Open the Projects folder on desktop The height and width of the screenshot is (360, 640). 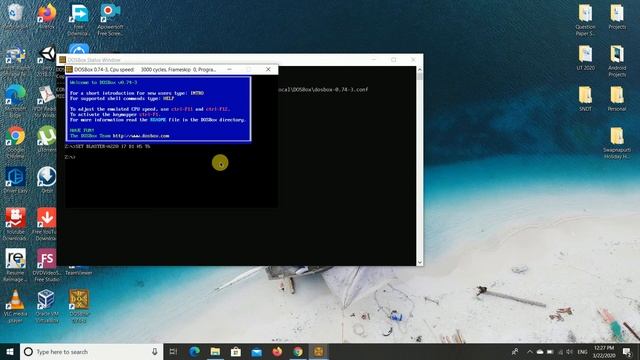point(617,16)
